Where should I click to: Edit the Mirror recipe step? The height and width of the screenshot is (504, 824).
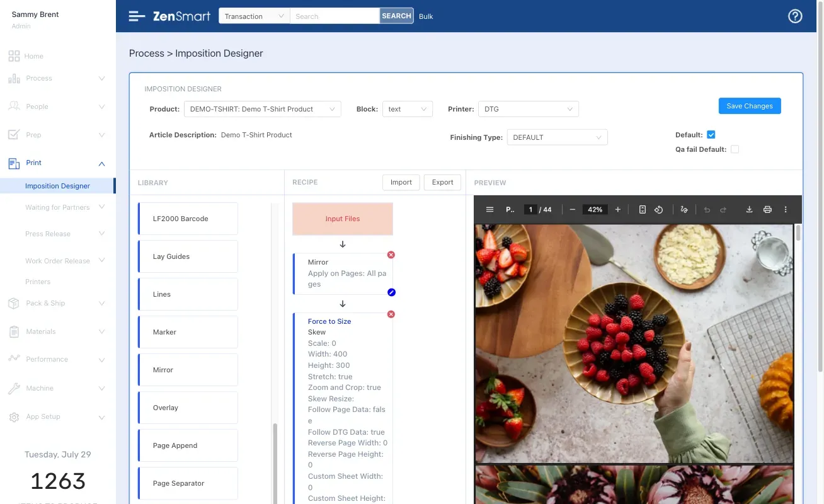(391, 292)
